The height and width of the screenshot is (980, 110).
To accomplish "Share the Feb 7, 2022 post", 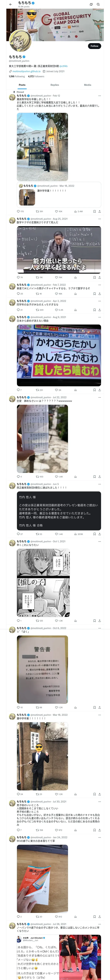I will pyautogui.click(x=99, y=294).
